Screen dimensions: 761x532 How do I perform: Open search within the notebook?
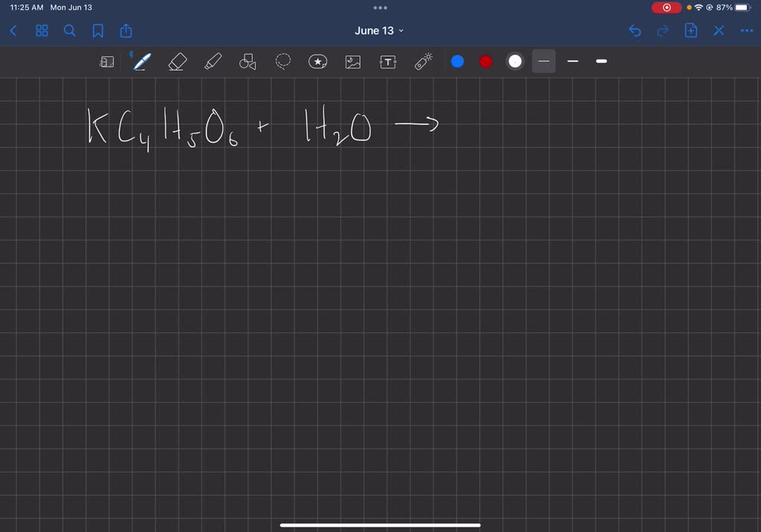click(70, 30)
